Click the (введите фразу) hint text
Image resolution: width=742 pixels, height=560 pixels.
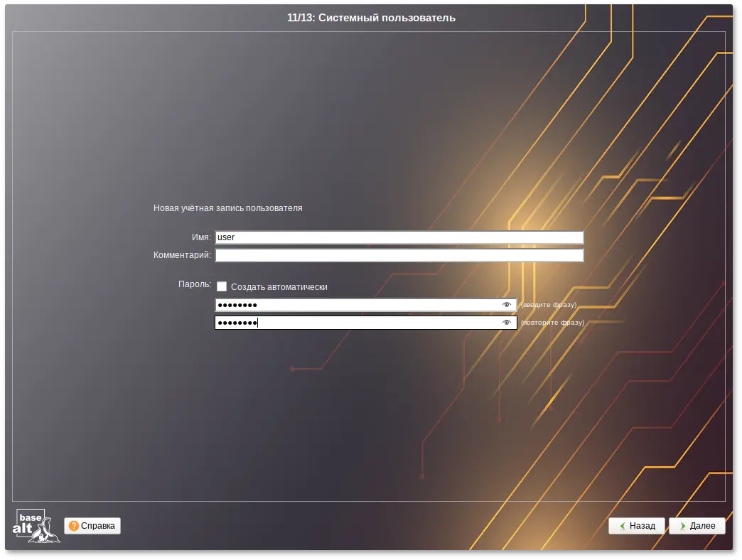click(x=548, y=305)
